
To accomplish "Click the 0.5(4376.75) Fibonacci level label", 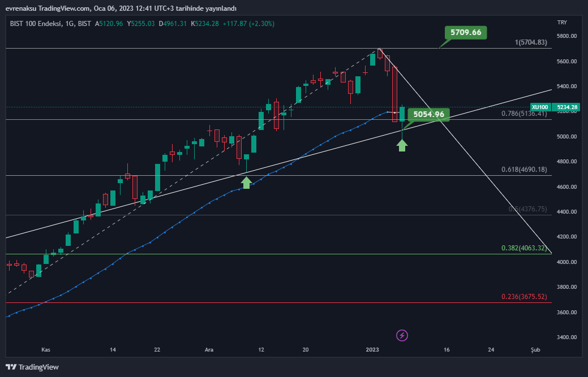I will (x=527, y=209).
